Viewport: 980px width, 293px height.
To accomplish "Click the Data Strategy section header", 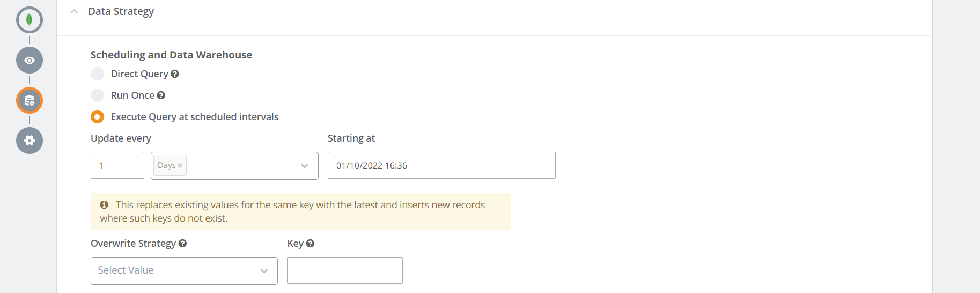I will (121, 11).
